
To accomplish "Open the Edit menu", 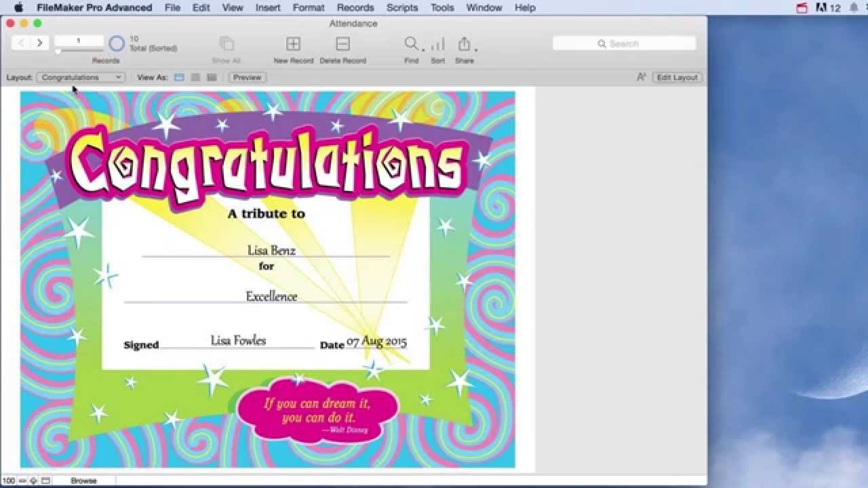I will click(201, 7).
